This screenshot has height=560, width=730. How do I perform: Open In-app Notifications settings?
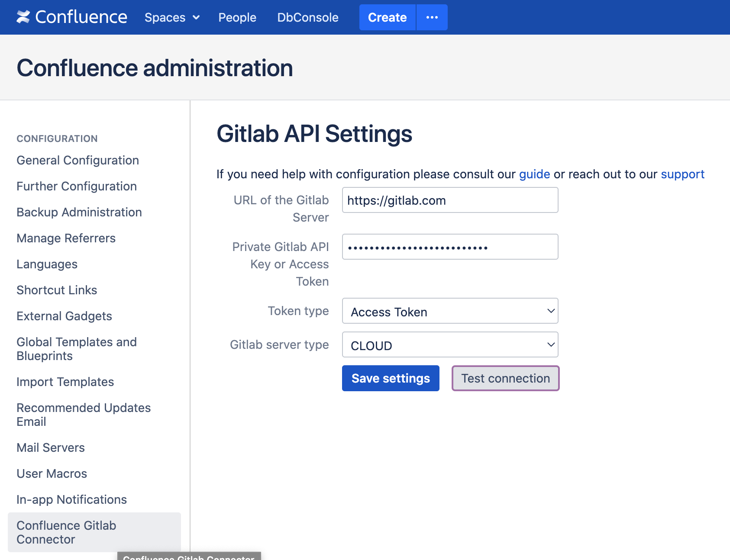coord(71,499)
